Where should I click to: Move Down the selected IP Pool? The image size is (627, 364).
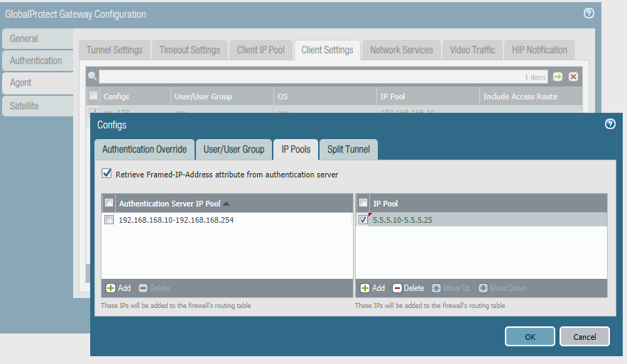tap(502, 288)
